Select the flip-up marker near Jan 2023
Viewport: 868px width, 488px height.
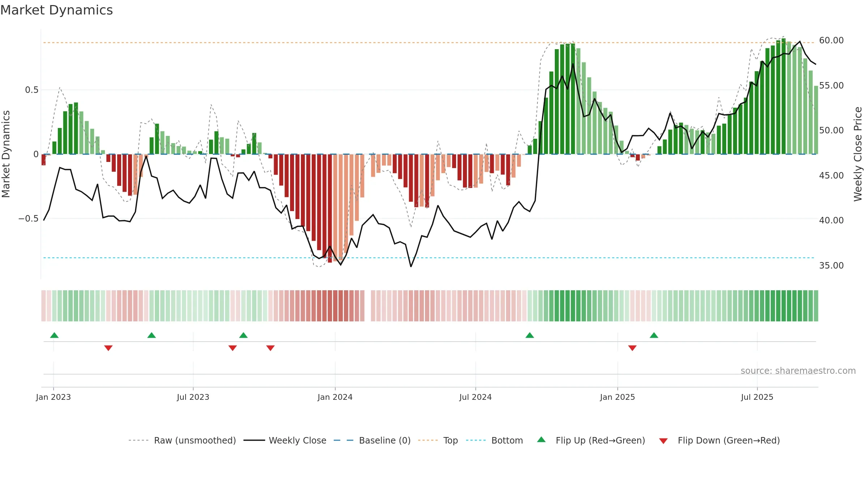[x=54, y=335]
